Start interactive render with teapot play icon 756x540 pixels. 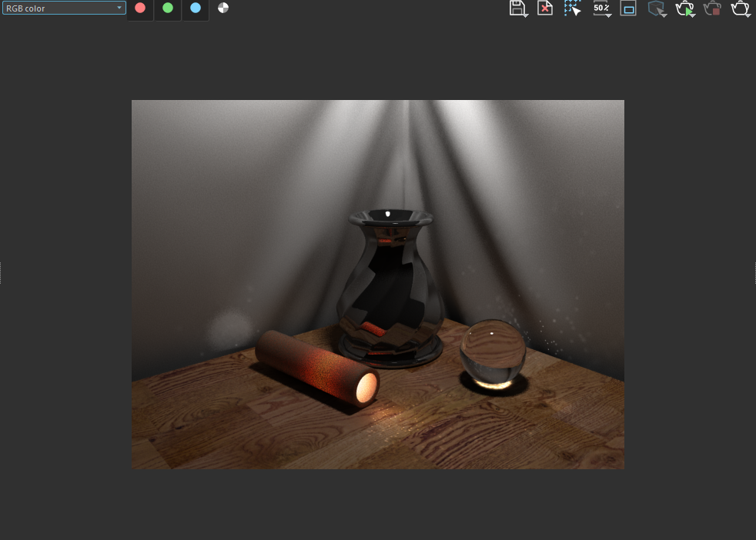pyautogui.click(x=685, y=8)
